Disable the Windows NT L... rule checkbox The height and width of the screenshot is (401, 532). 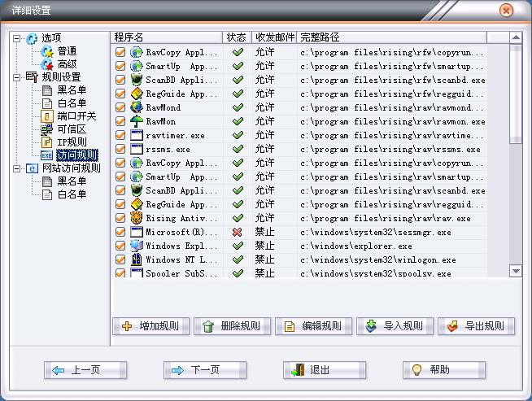tap(120, 259)
